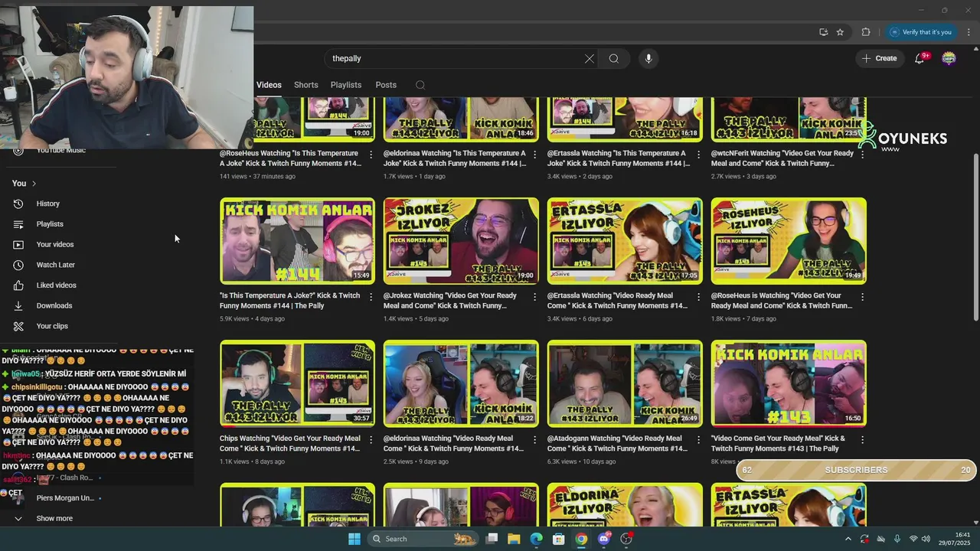Open the notifications bell
Image resolution: width=980 pixels, height=551 pixels.
pos(920,58)
